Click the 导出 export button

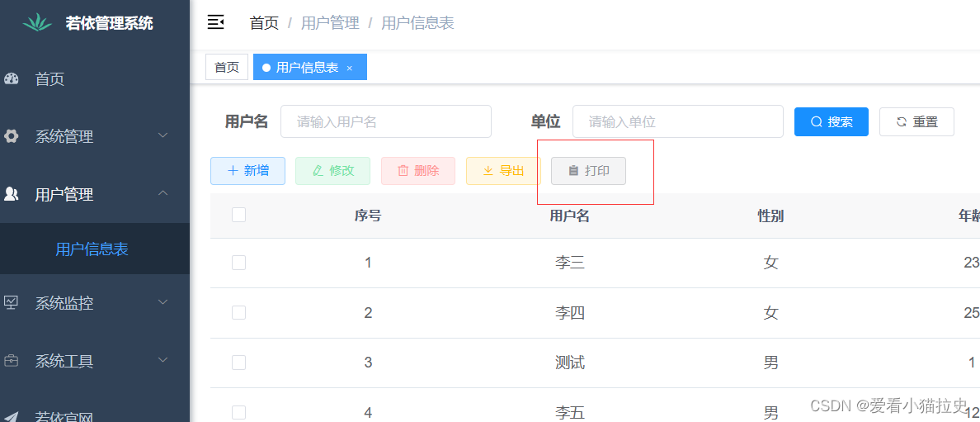pyautogui.click(x=503, y=171)
